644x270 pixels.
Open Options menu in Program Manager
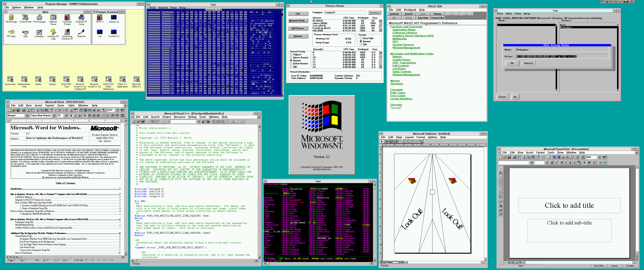[16, 7]
